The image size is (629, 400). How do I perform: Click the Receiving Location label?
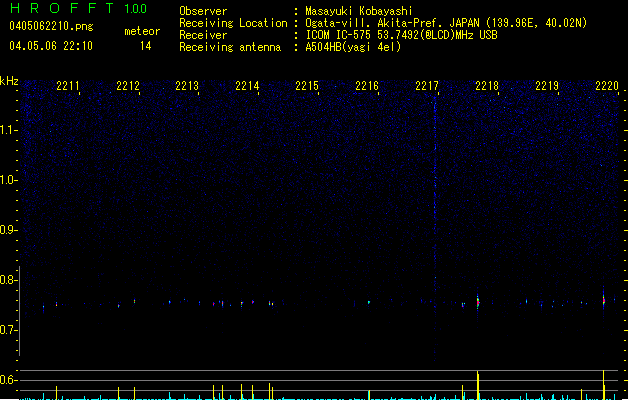[233, 23]
